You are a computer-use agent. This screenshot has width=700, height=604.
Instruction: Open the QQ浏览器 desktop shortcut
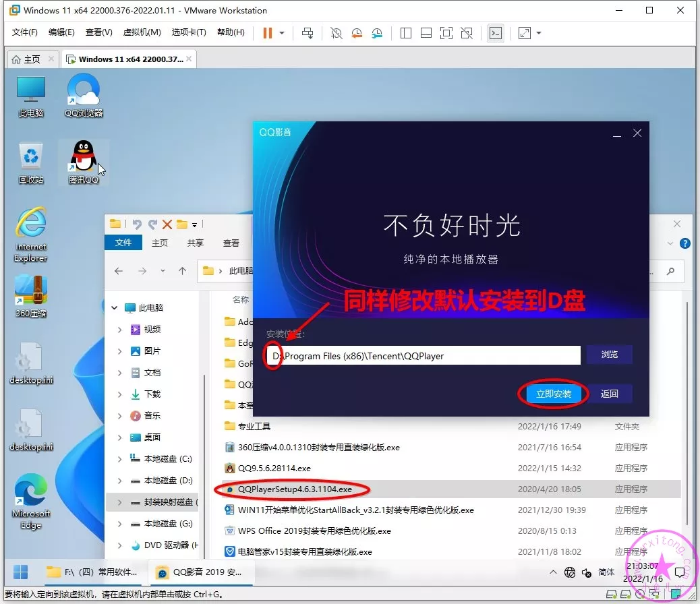pyautogui.click(x=84, y=95)
